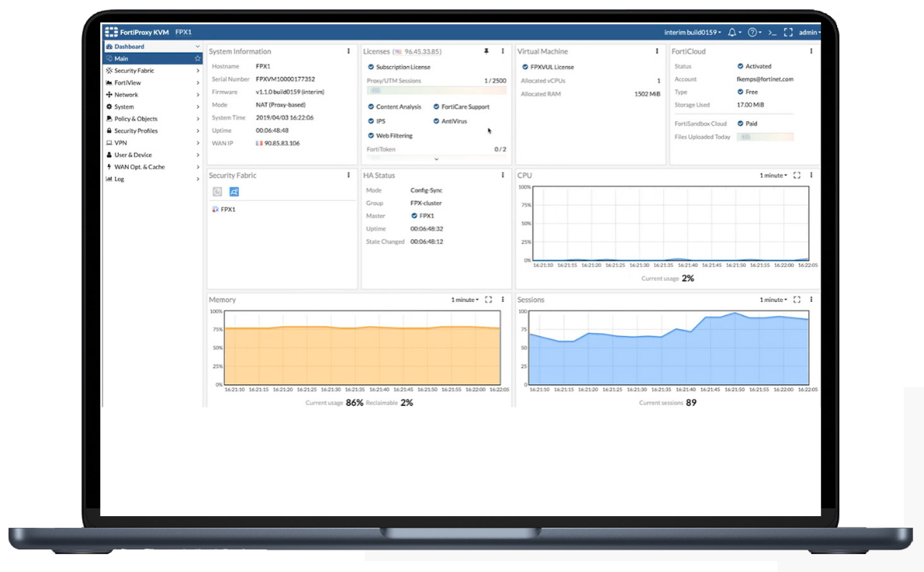Click the interim build0159 version link
Image resolution: width=924 pixels, height=572 pixels.
pos(692,33)
